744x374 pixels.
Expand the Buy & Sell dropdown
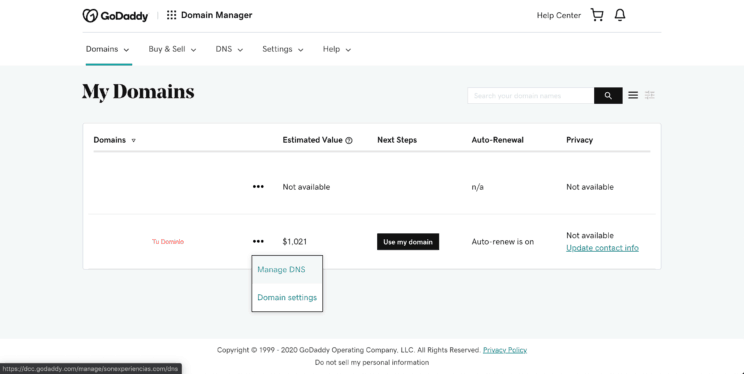coord(172,49)
